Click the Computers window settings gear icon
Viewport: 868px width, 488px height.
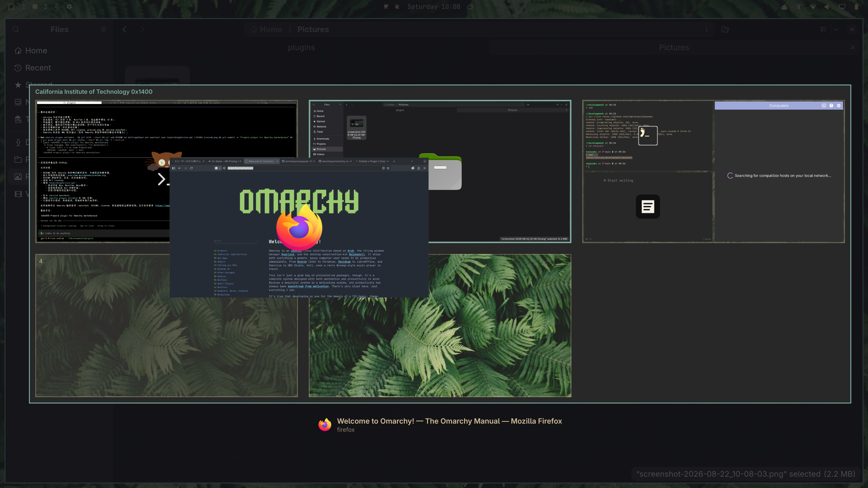point(839,106)
